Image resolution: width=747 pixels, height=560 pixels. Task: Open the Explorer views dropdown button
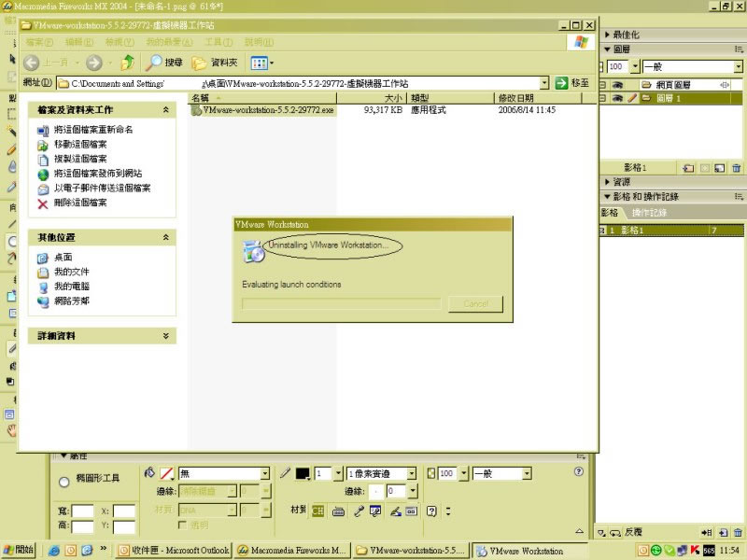coord(261,63)
